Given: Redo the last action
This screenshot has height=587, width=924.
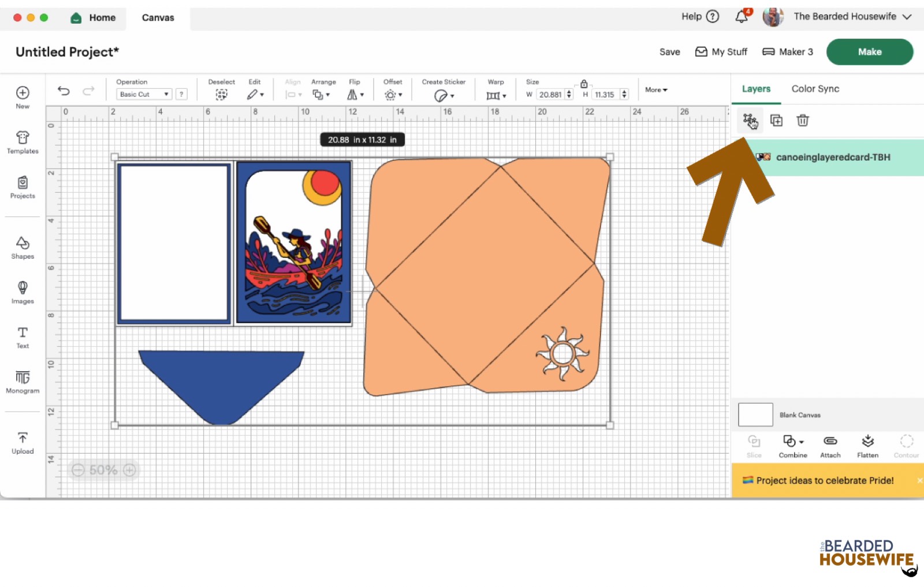Looking at the screenshot, I should [88, 91].
